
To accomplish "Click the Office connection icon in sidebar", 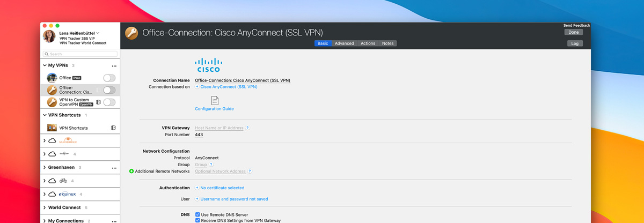I will click(52, 78).
